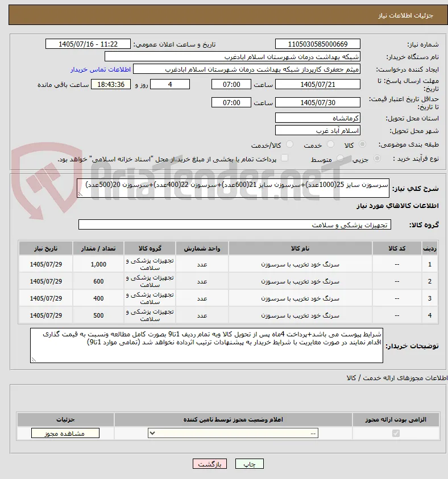
Task: Click the الزامی بودن ارائه مجوز header
Action: coord(396,419)
